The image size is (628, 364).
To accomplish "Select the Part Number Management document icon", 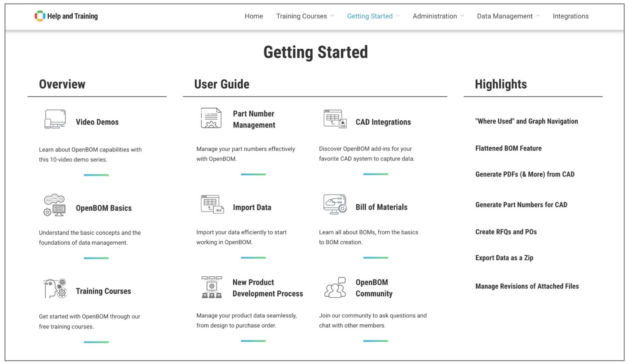I will [x=211, y=118].
